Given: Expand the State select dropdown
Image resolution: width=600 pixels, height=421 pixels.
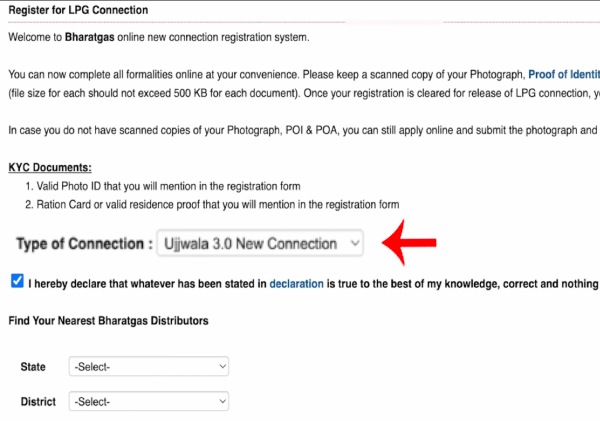Looking at the screenshot, I should point(149,367).
